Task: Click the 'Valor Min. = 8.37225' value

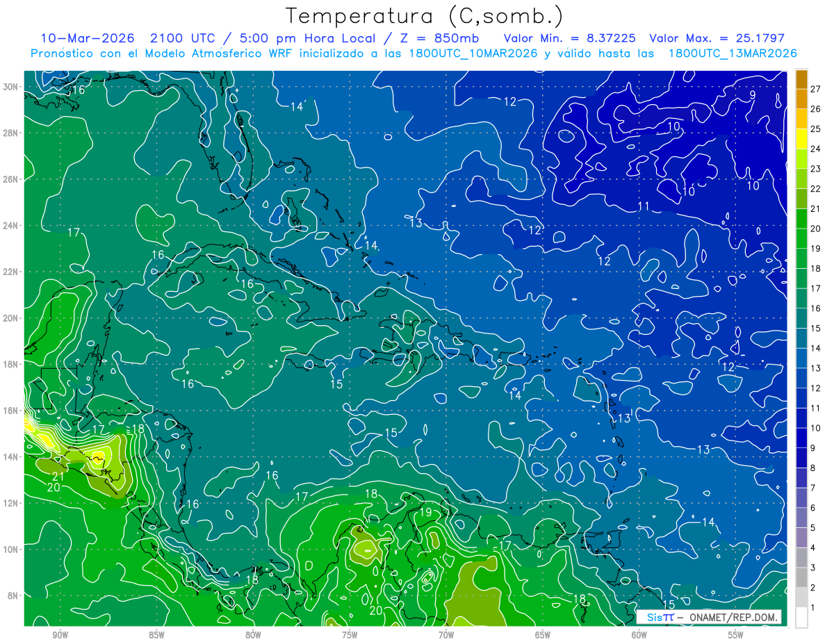Action: [x=570, y=38]
